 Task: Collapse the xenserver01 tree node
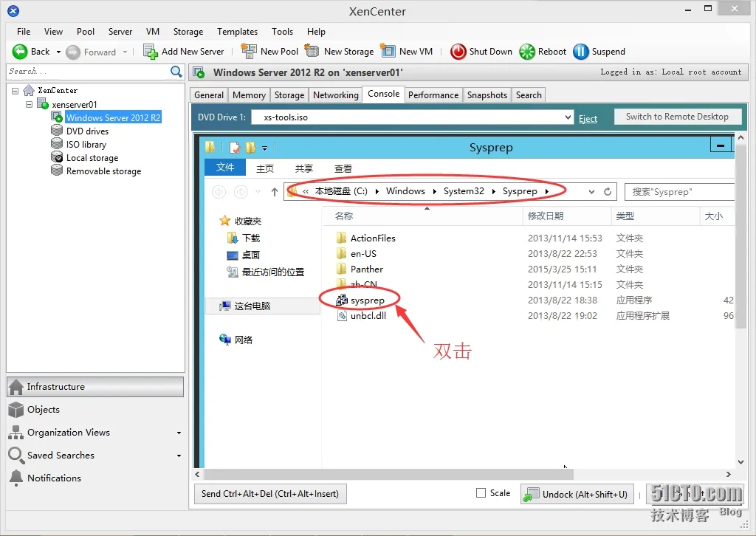(x=29, y=104)
